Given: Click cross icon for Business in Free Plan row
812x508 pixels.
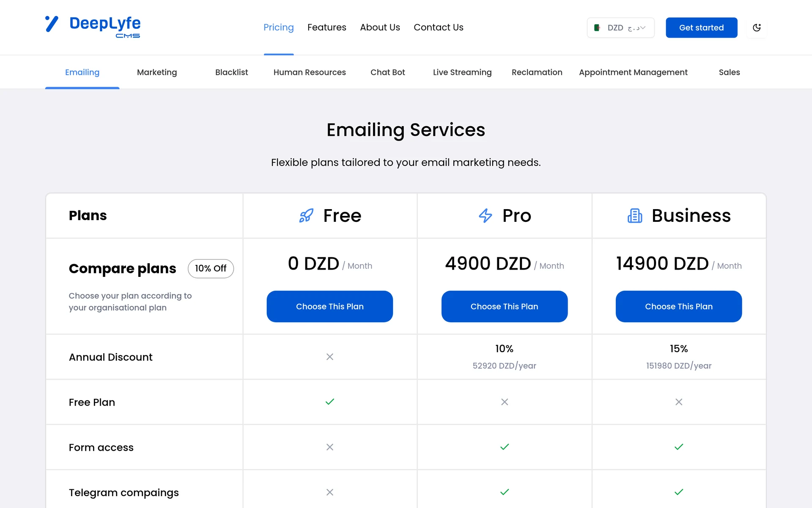Looking at the screenshot, I should click(x=679, y=402).
